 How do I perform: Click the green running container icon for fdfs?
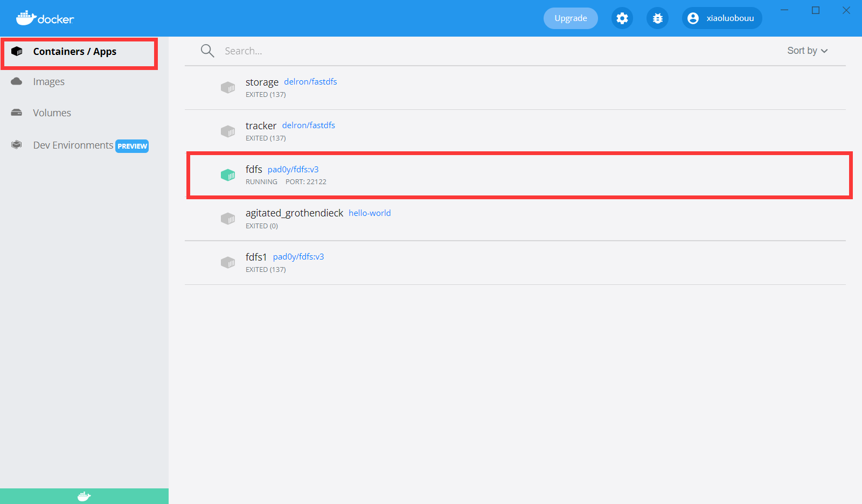pyautogui.click(x=228, y=174)
